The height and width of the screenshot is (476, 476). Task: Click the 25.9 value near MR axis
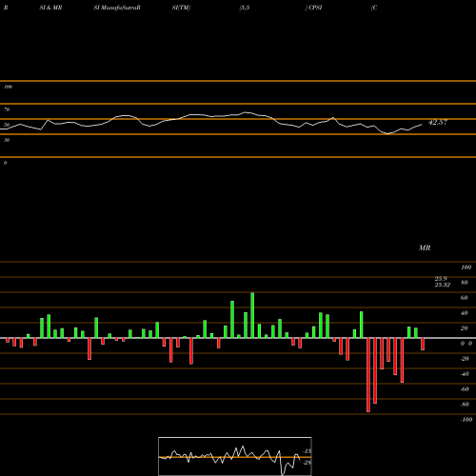[x=441, y=279]
